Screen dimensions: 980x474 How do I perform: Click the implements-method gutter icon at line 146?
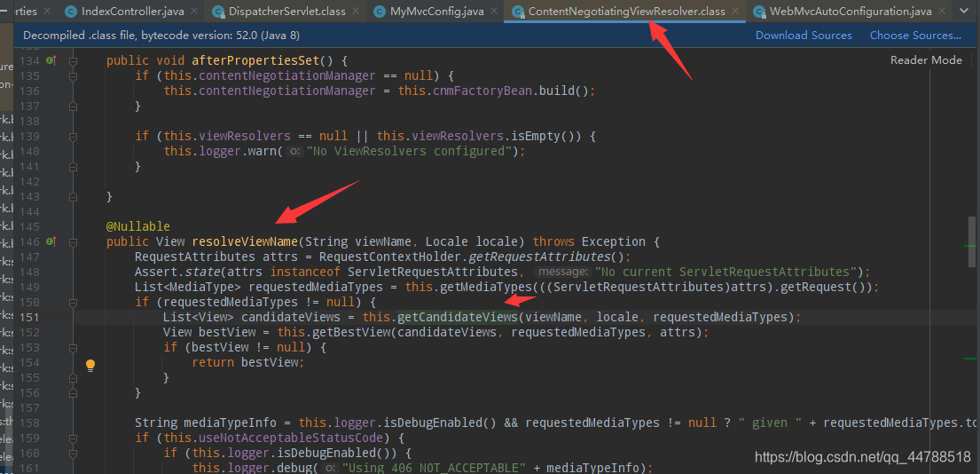[x=51, y=241]
